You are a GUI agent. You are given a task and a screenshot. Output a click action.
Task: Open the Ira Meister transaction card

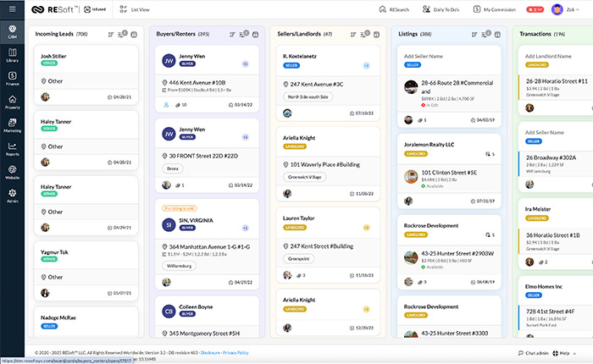point(556,234)
